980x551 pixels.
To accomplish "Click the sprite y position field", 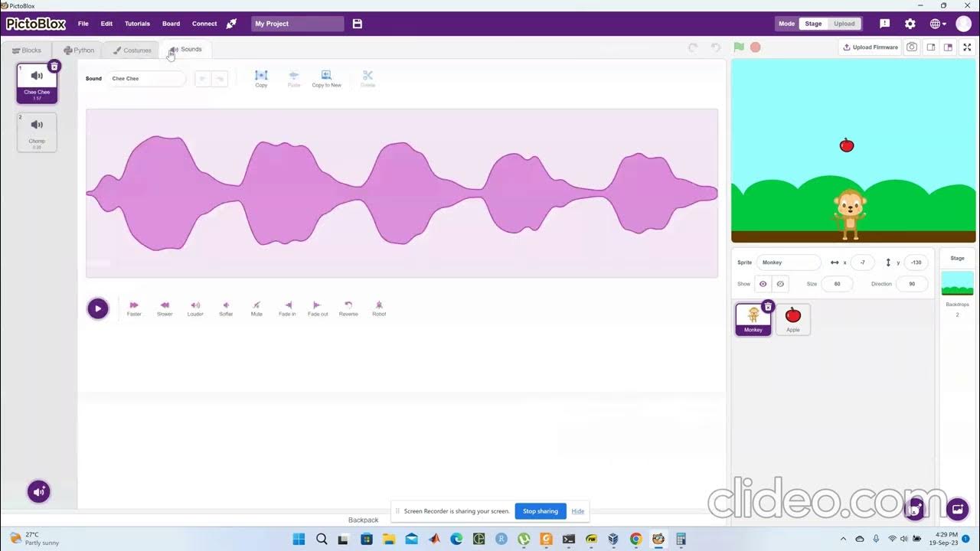I will pos(916,262).
